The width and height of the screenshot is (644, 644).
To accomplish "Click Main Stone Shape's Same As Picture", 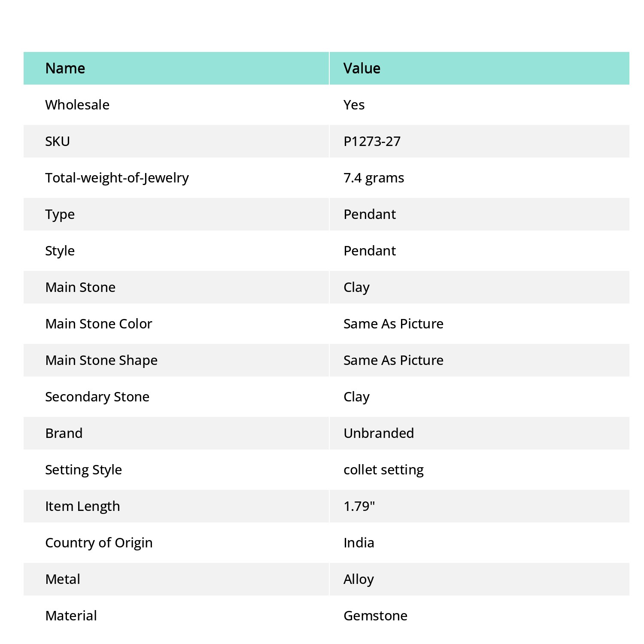I will [x=393, y=360].
